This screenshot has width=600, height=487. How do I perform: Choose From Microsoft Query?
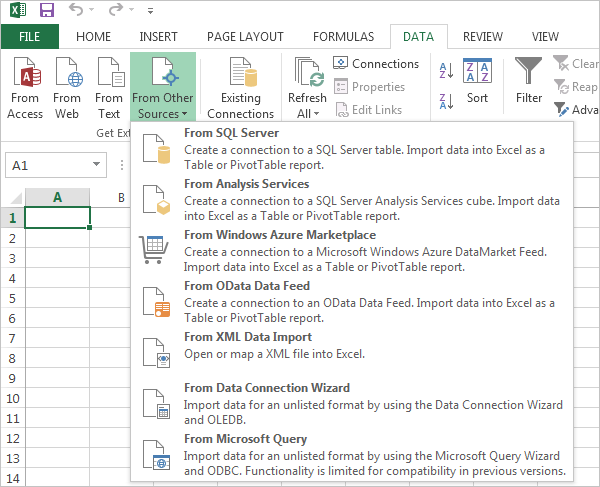pyautogui.click(x=352, y=454)
